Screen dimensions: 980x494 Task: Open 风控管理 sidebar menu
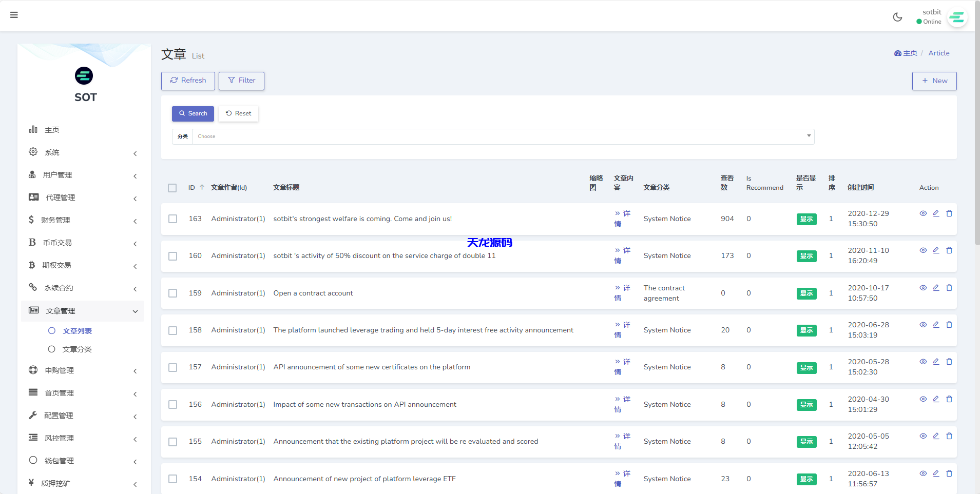[83, 438]
